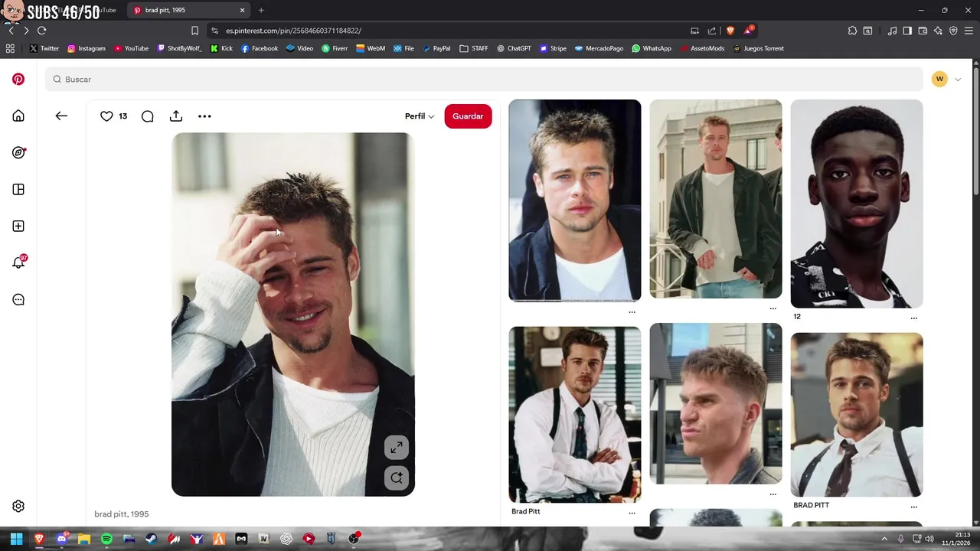The image size is (980, 551).
Task: Open Brave Wallet icon in toolbar
Action: (x=923, y=31)
